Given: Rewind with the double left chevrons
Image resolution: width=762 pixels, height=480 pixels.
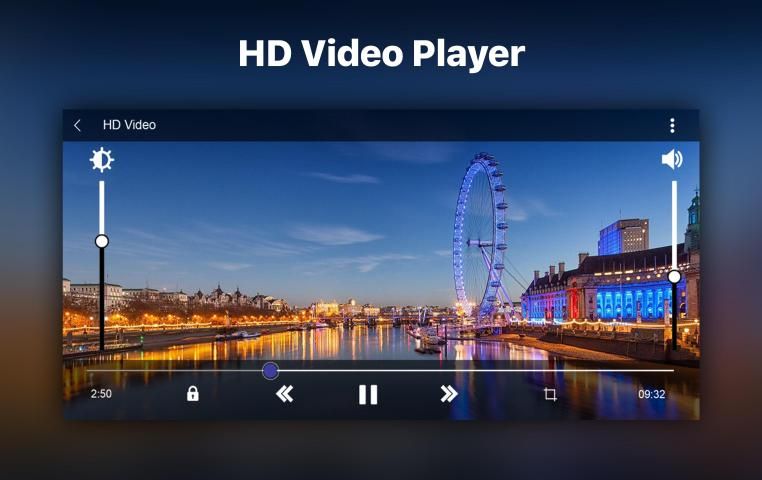Looking at the screenshot, I should point(284,394).
